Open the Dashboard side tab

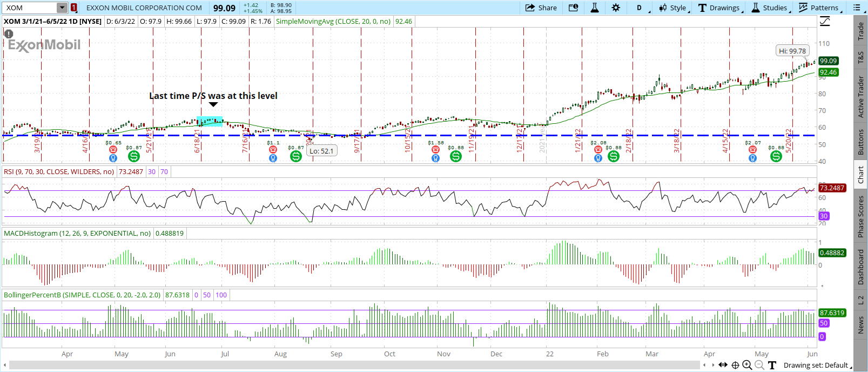(x=860, y=267)
